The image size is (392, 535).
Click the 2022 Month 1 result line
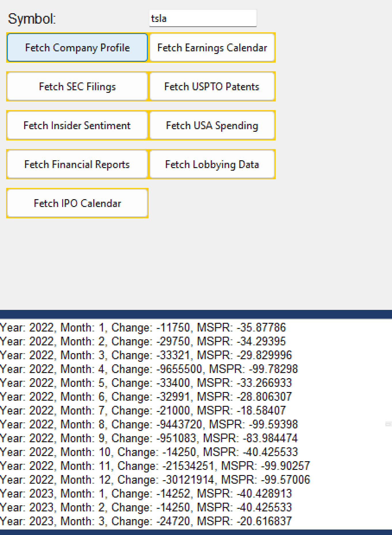point(143,327)
